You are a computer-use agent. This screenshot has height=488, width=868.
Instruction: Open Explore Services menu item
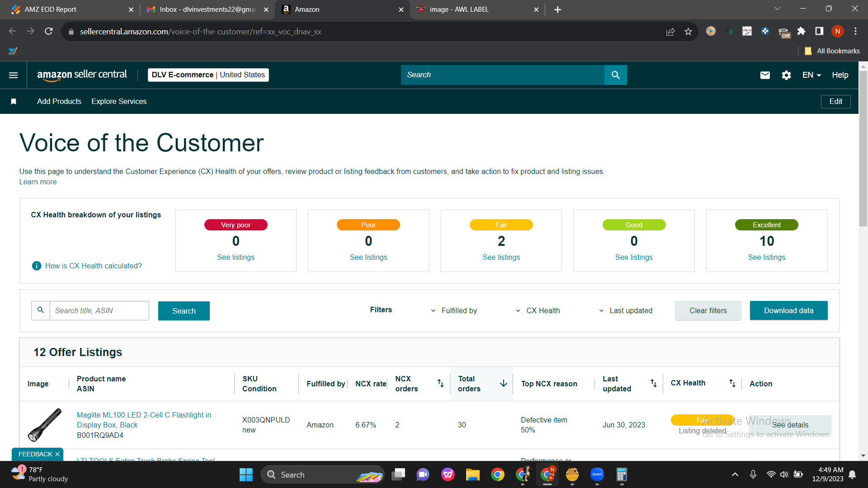[x=119, y=102]
